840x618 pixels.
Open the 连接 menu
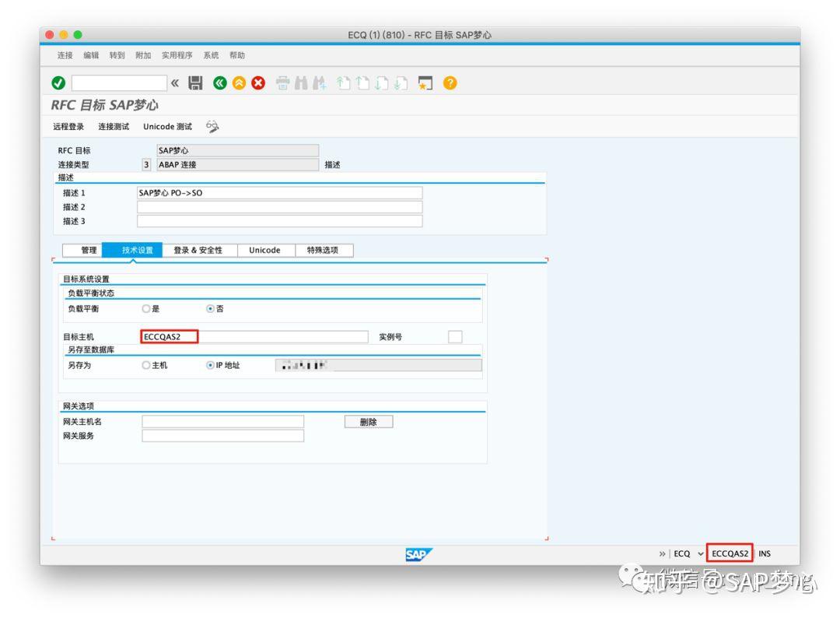[x=65, y=55]
